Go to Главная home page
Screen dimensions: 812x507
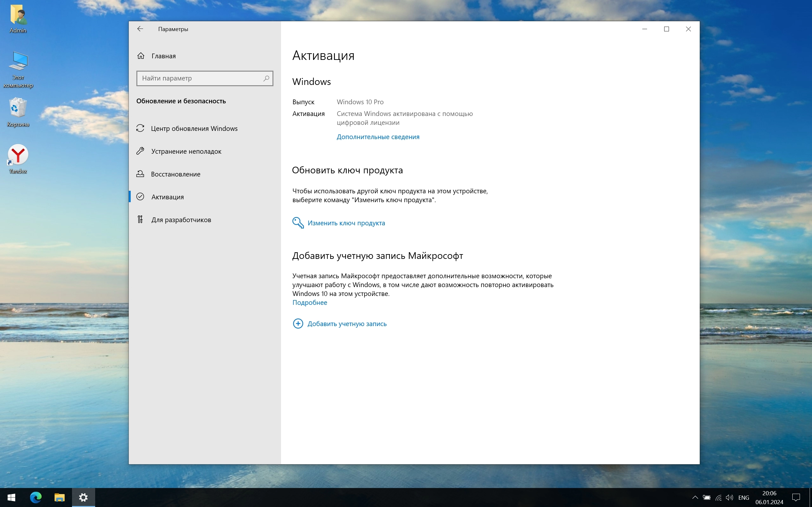[x=163, y=56]
